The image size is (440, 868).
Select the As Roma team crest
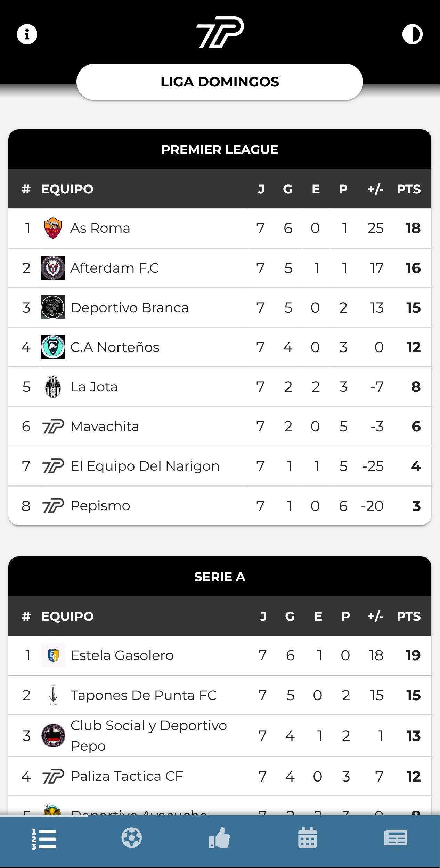(x=53, y=228)
